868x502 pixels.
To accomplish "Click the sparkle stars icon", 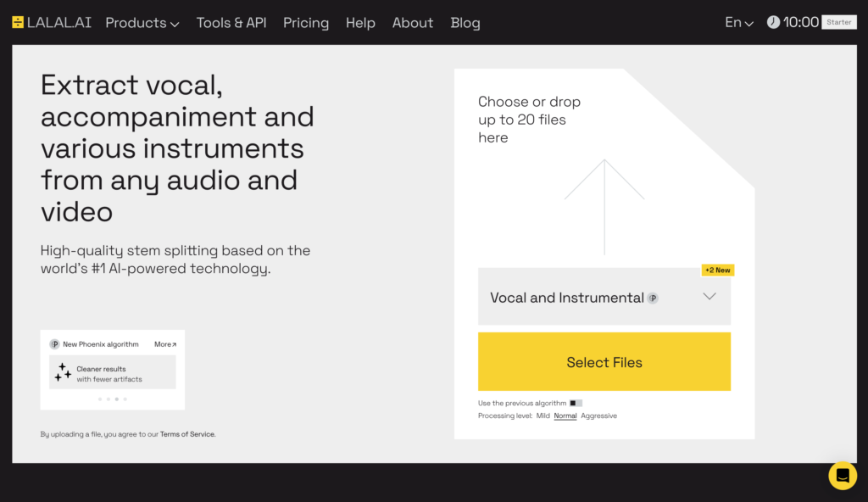I will click(x=63, y=372).
